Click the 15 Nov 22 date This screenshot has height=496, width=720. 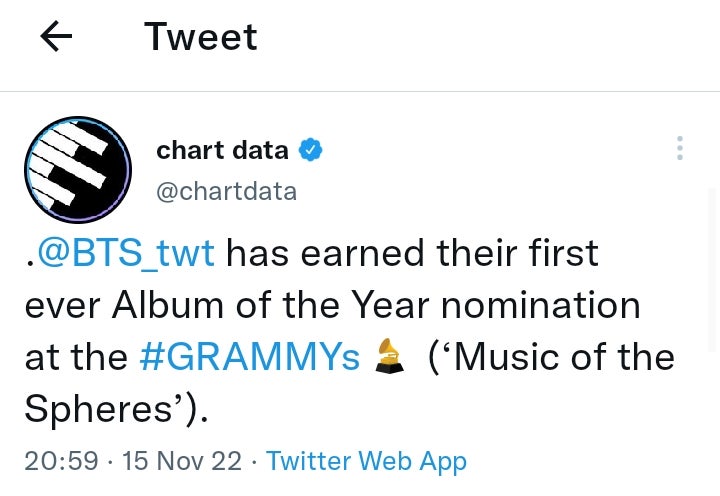pyautogui.click(x=182, y=461)
